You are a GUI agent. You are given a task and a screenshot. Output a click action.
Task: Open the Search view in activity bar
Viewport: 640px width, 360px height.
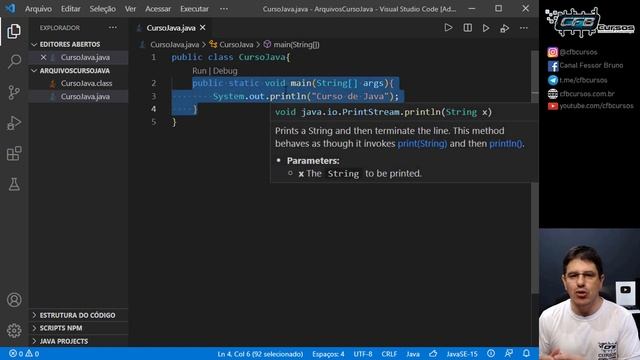pos(14,62)
